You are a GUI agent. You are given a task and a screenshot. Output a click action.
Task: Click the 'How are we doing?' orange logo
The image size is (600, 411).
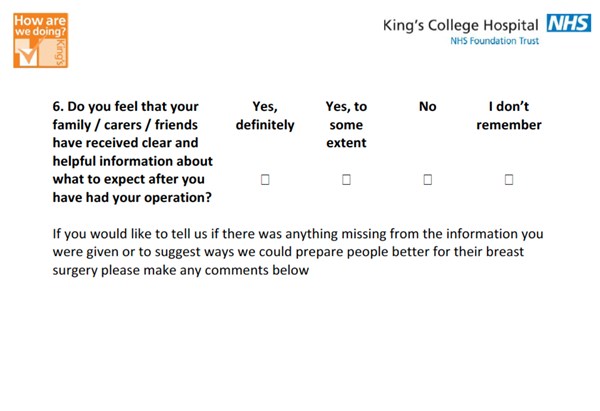pyautogui.click(x=41, y=41)
